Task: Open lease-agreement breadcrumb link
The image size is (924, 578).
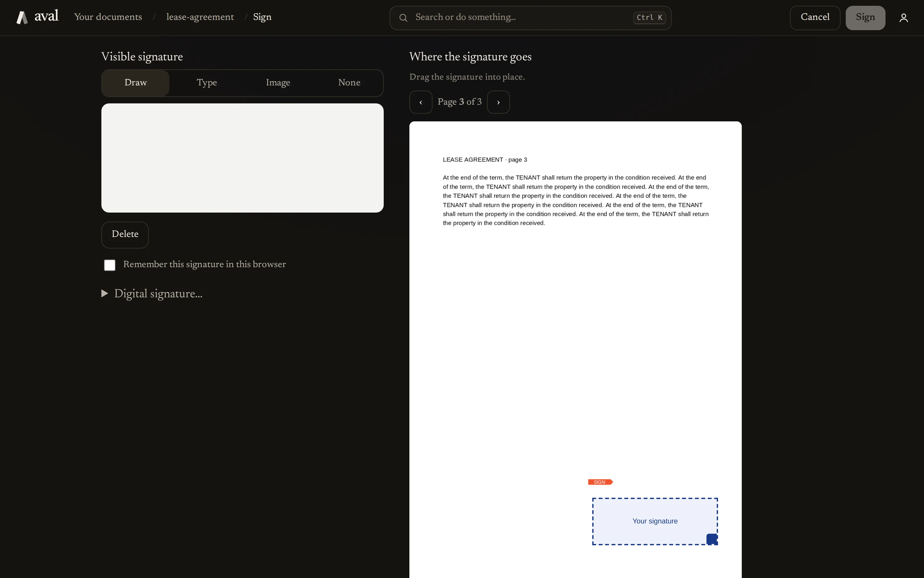Action: 200,17
